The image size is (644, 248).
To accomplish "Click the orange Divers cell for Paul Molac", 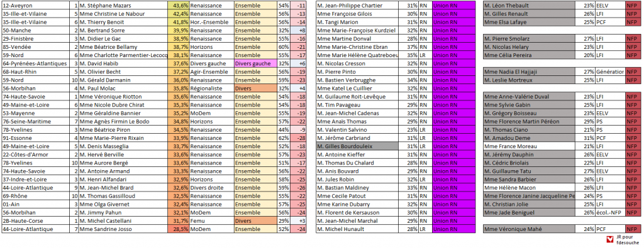I will coord(255,88).
